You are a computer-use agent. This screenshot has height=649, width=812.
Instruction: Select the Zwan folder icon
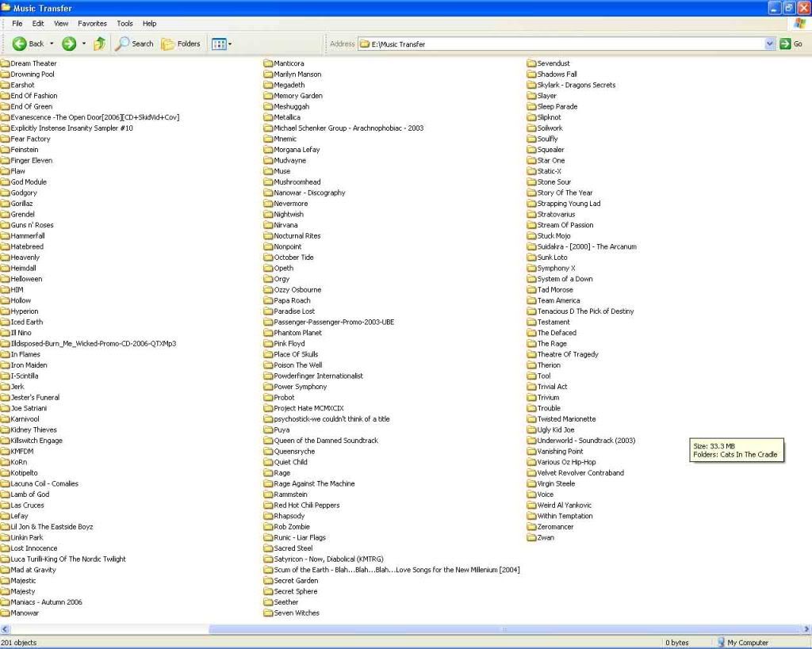[x=532, y=537]
